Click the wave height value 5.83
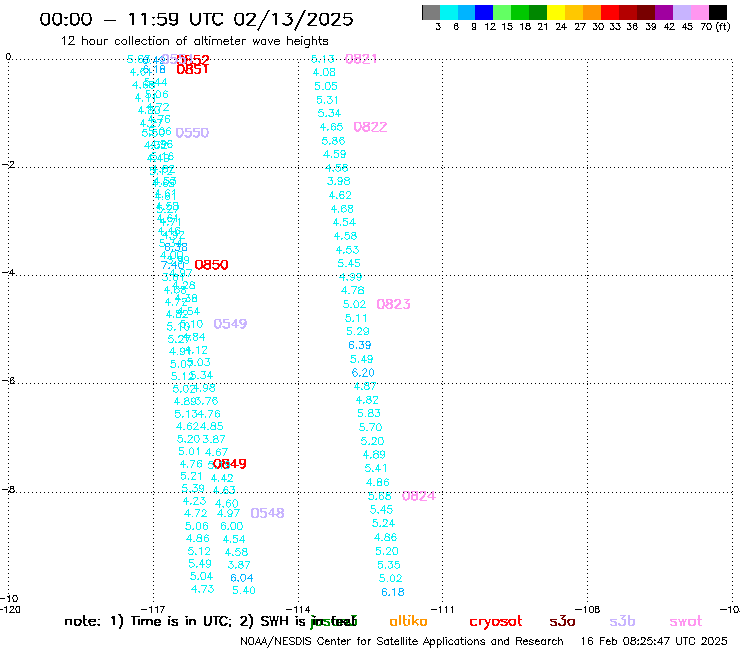The height and width of the screenshot is (650, 740). coord(369,414)
